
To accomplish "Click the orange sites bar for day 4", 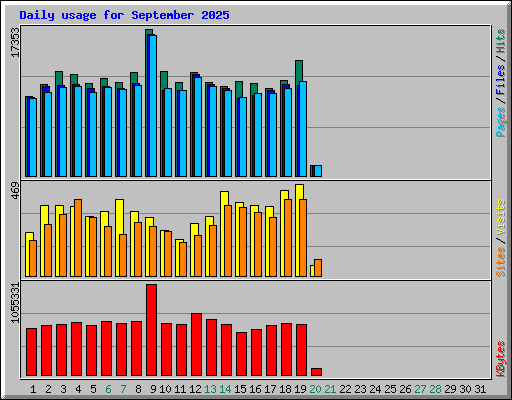I will (78, 238).
